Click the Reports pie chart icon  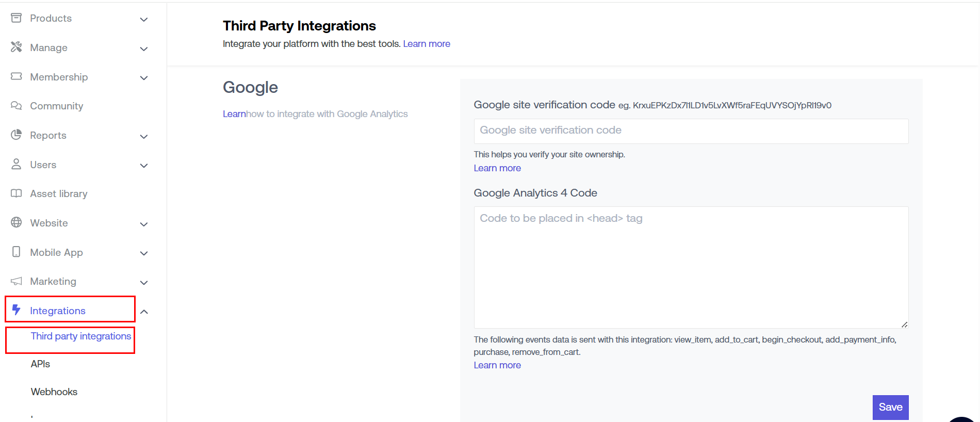17,135
